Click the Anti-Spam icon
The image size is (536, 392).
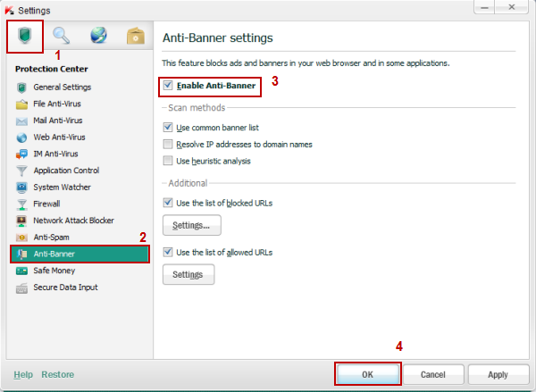[x=21, y=238]
